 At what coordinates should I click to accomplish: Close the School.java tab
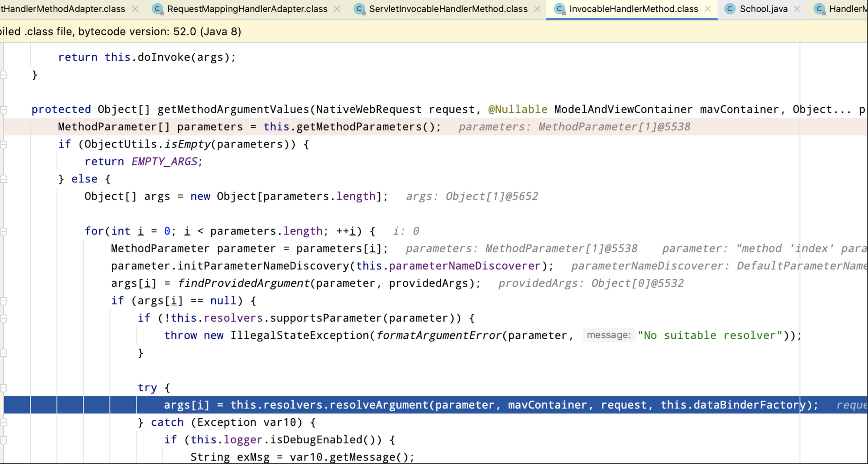(797, 9)
